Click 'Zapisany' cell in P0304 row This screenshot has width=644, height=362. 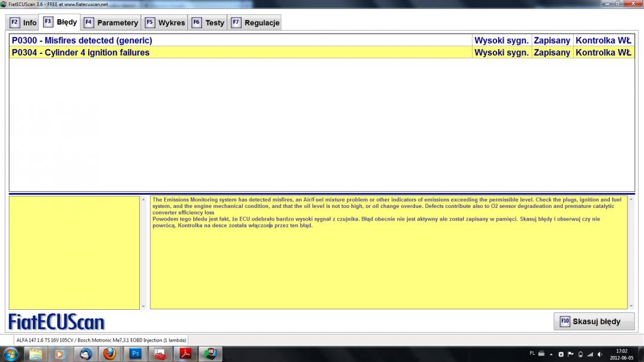552,53
